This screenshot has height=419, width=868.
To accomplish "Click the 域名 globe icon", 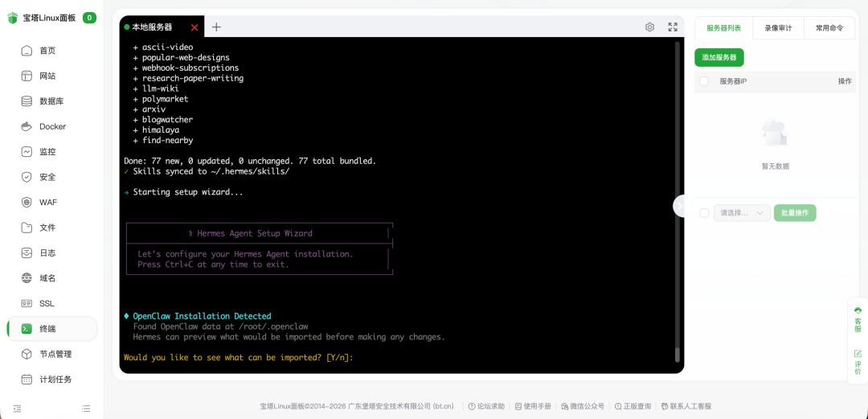I will [27, 278].
